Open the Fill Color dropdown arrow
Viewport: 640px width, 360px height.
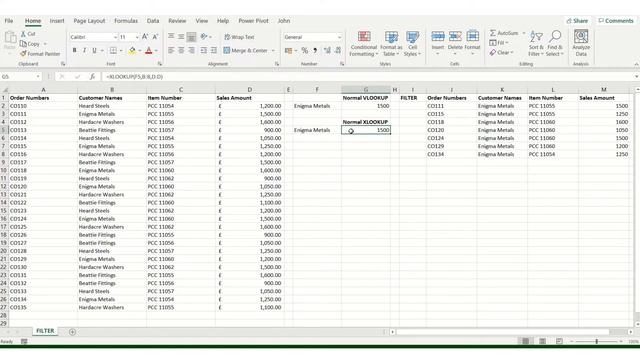[x=140, y=51]
